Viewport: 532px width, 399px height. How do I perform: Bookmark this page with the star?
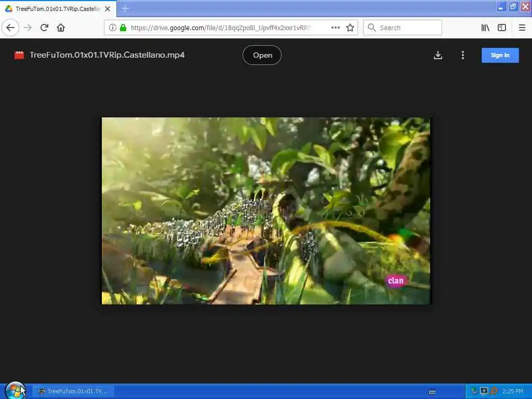(350, 28)
